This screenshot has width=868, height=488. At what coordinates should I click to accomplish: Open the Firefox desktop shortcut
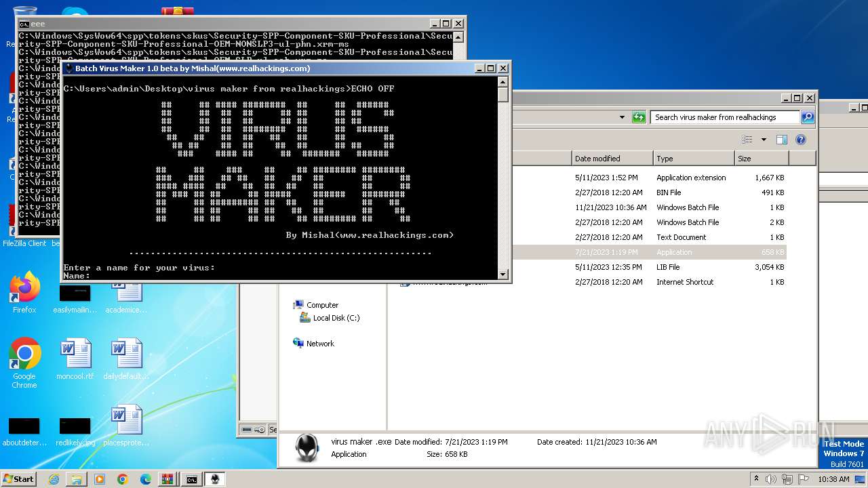24,293
